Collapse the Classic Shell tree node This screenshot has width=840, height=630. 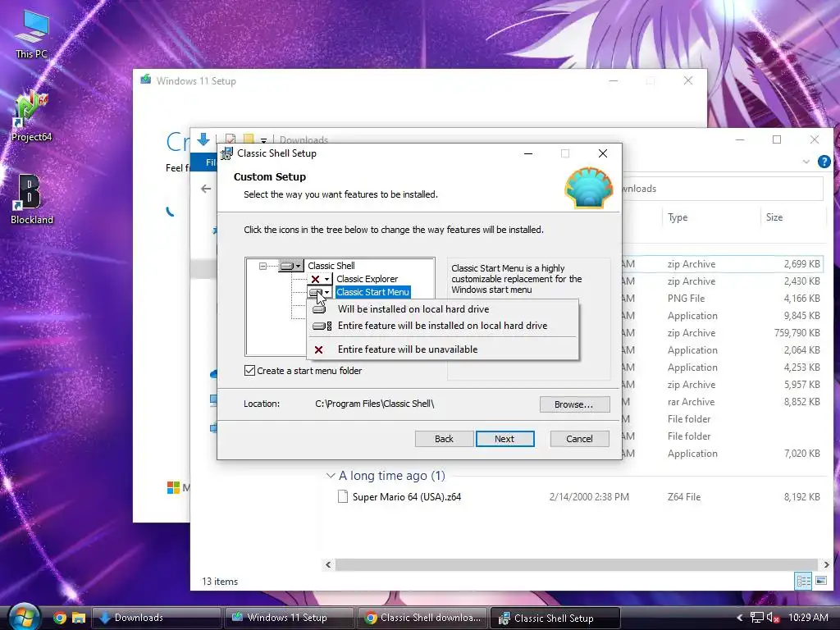coord(262,266)
